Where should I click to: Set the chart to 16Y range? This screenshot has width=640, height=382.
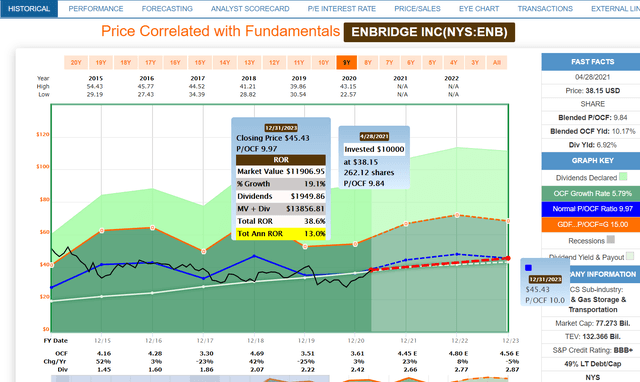(x=175, y=62)
